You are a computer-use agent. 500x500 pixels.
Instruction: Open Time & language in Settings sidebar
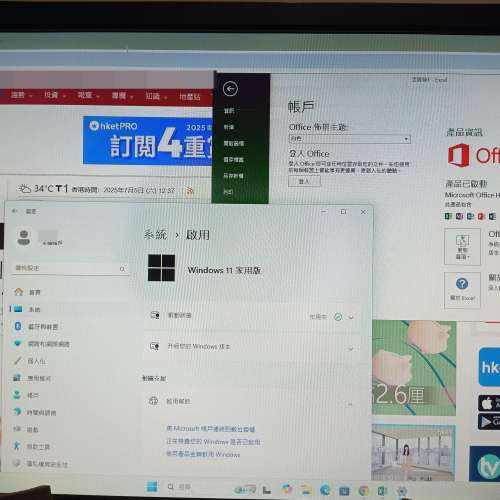click(x=35, y=412)
